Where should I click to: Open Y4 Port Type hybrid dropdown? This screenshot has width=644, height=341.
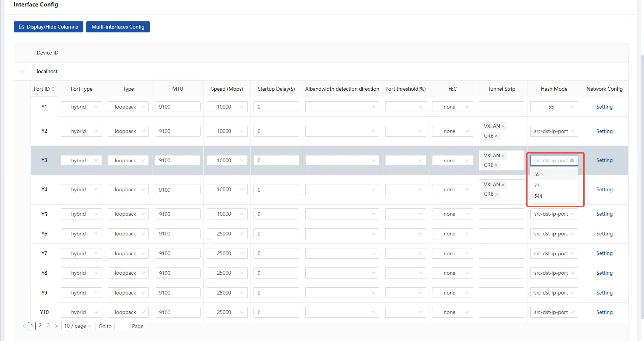point(81,190)
